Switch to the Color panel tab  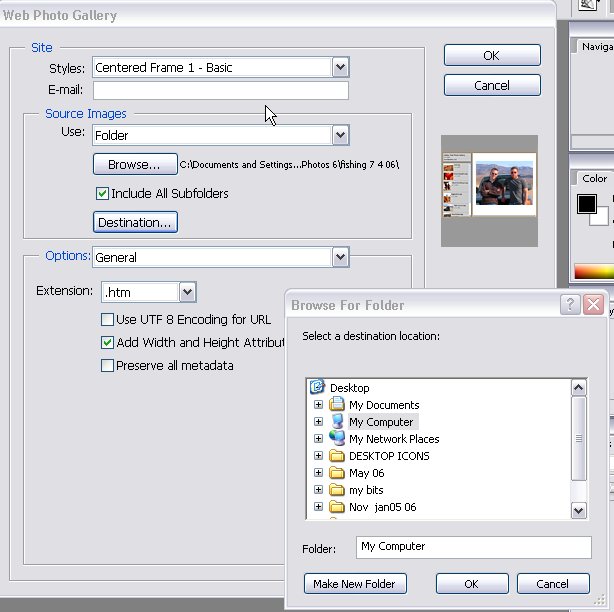pos(594,178)
